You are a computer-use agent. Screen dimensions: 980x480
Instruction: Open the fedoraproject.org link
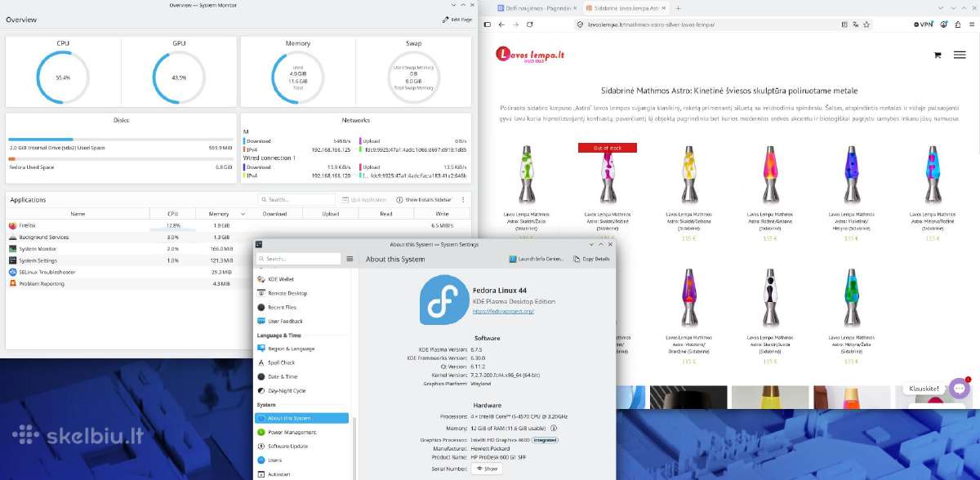click(x=503, y=311)
